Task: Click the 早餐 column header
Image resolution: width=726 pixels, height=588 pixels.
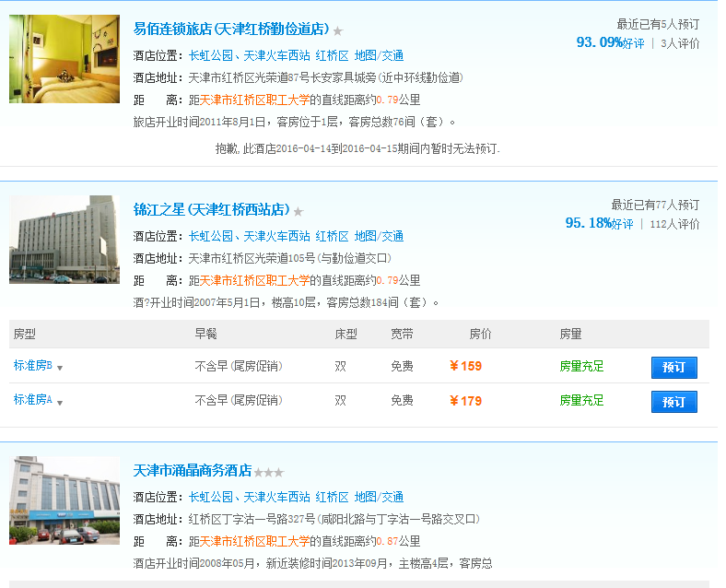Action: (206, 334)
